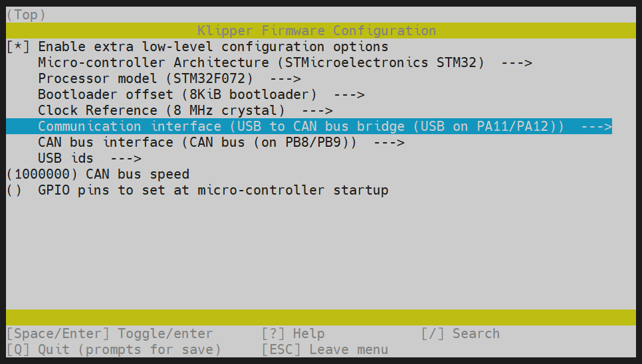Select the highlighted Communication interface row
Viewport: 642px width, 364px height.
(300, 127)
